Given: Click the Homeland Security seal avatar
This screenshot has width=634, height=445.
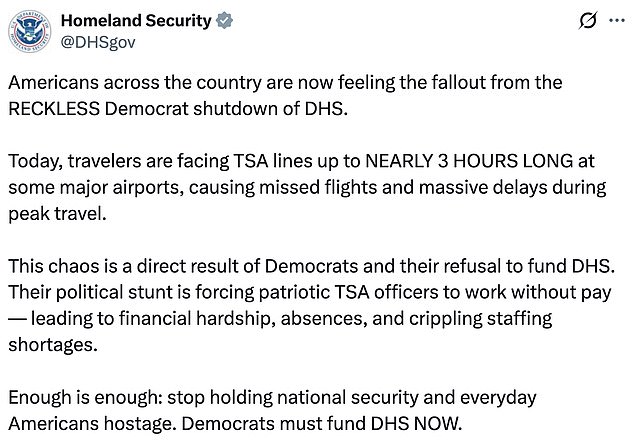Looking at the screenshot, I should pyautogui.click(x=30, y=32).
